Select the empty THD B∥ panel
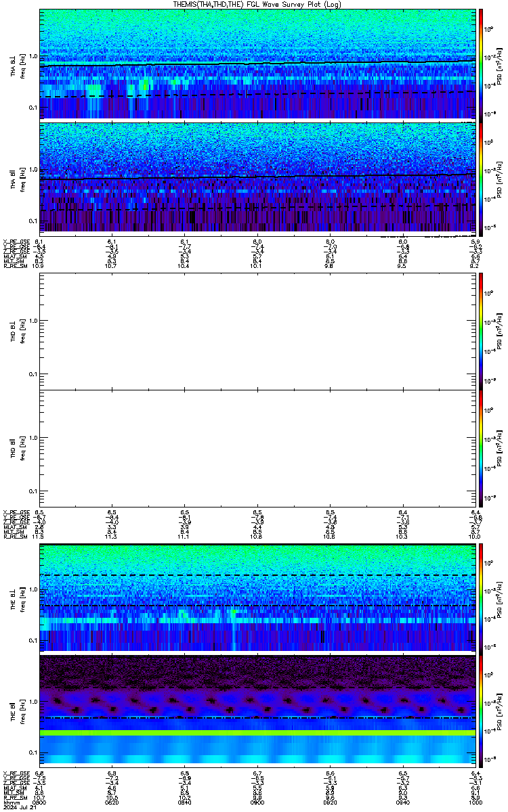 tap(257, 448)
